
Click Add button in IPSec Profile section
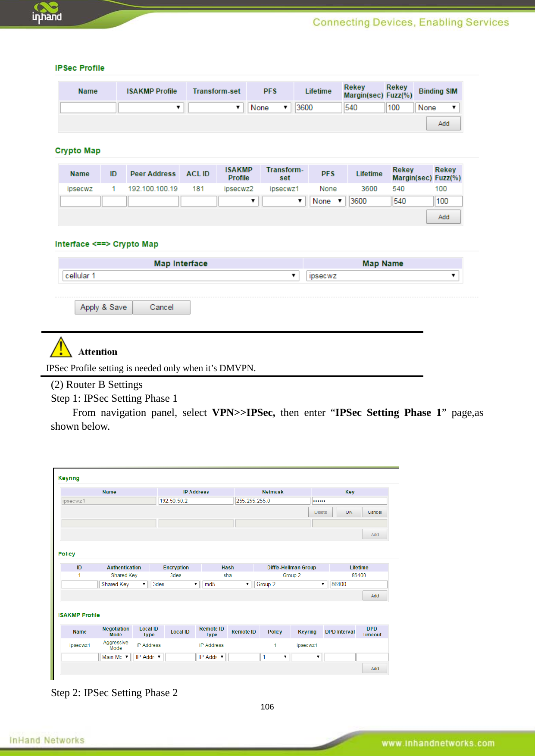pos(444,123)
